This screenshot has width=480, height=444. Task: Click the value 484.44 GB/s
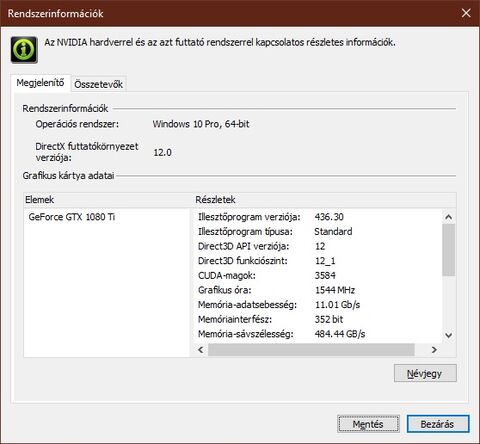click(340, 334)
